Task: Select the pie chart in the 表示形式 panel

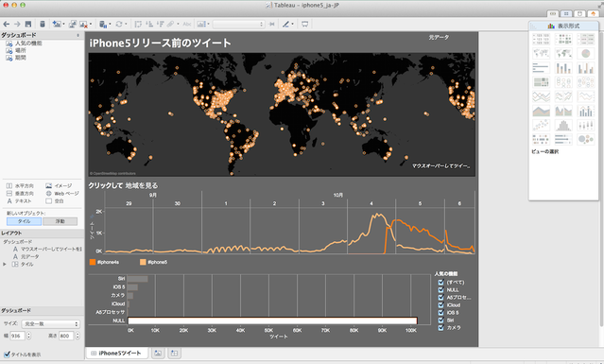Action: tap(586, 53)
